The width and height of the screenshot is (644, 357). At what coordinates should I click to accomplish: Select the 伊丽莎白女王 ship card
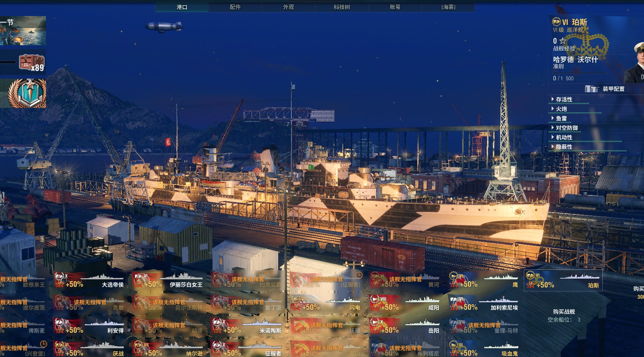click(x=168, y=280)
